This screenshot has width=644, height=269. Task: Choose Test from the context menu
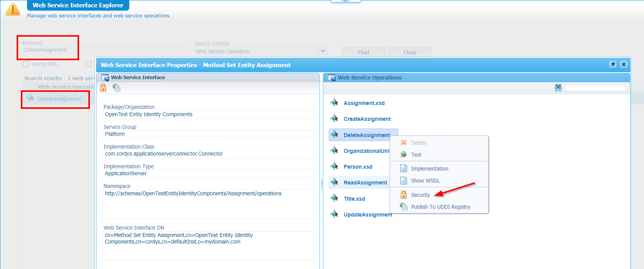(x=416, y=155)
